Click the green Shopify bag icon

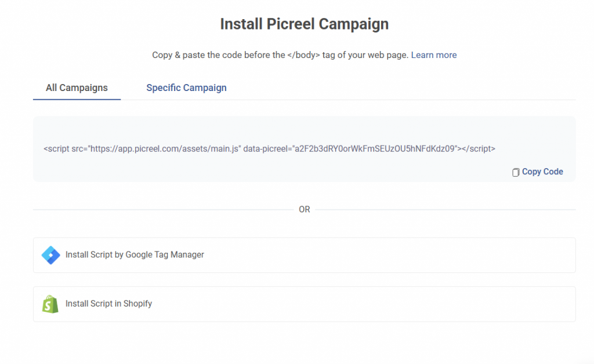(50, 304)
